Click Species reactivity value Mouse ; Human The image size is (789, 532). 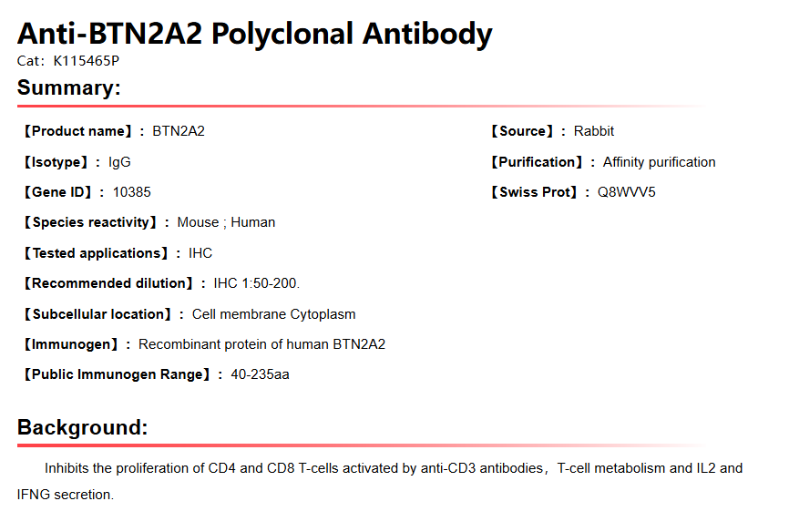(226, 222)
